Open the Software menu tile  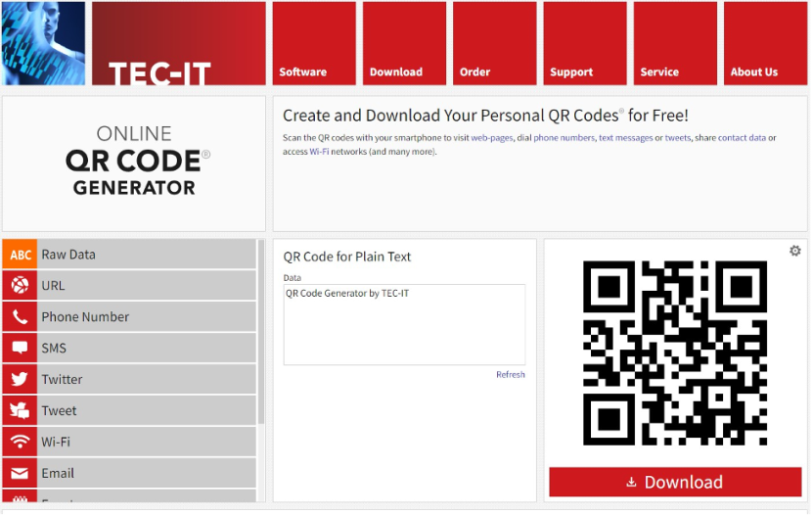313,44
